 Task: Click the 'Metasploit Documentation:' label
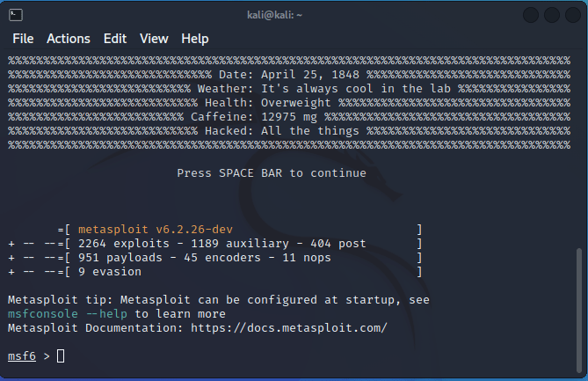pos(96,327)
